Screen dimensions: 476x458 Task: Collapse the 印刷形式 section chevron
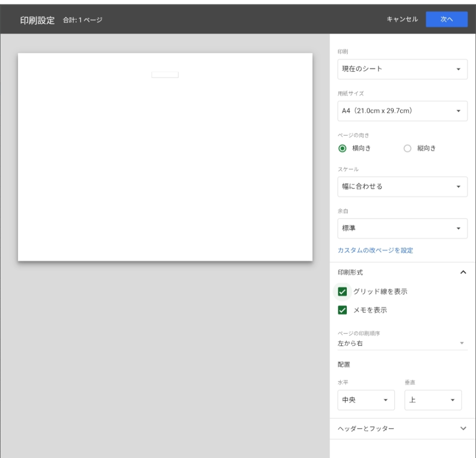point(463,272)
